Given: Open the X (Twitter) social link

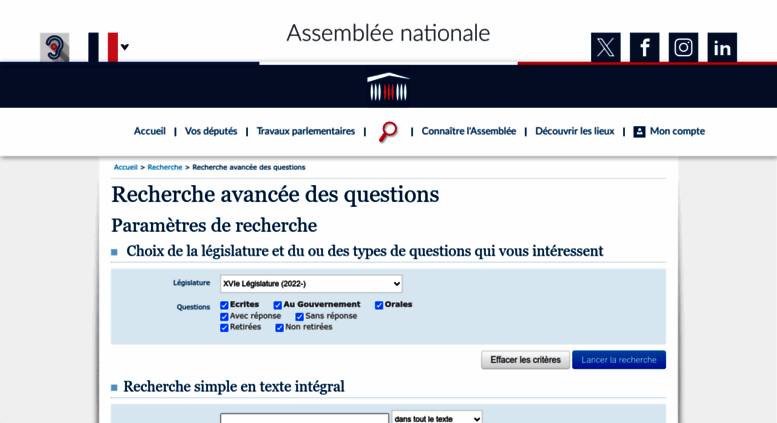Looking at the screenshot, I should coord(606,48).
